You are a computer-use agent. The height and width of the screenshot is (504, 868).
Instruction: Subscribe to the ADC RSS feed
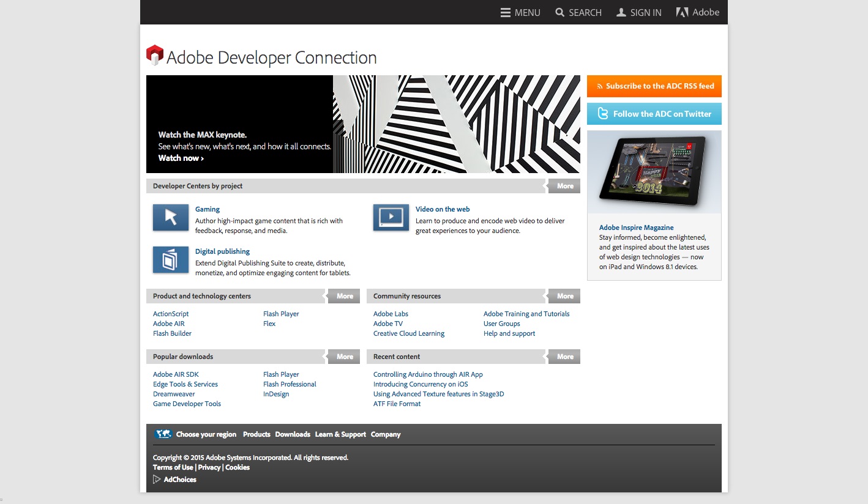[x=654, y=86]
